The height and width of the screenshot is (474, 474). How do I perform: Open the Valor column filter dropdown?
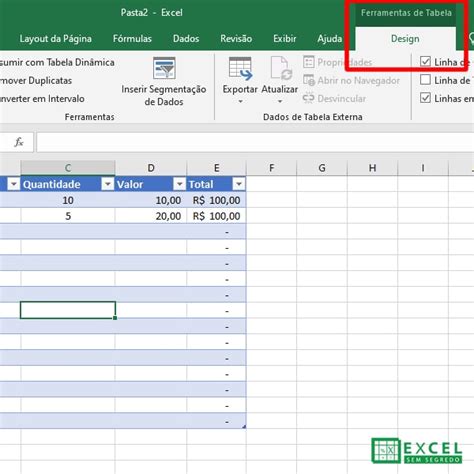pos(179,184)
